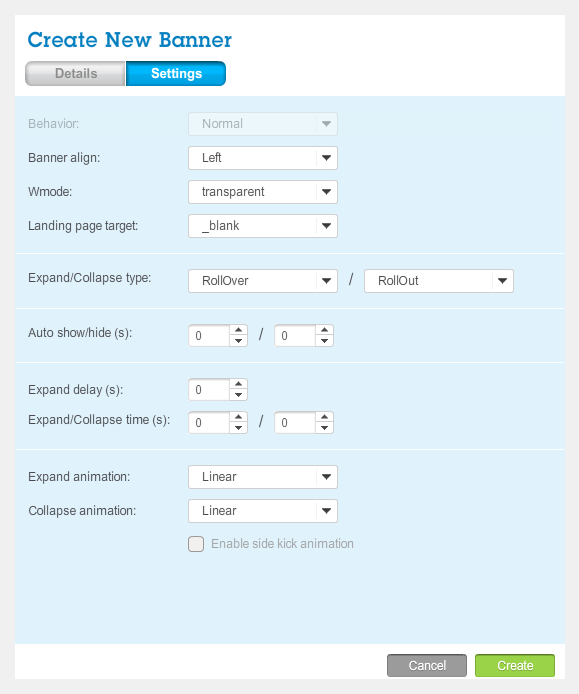579x694 pixels.
Task: Select the Settings tab
Action: tap(176, 73)
